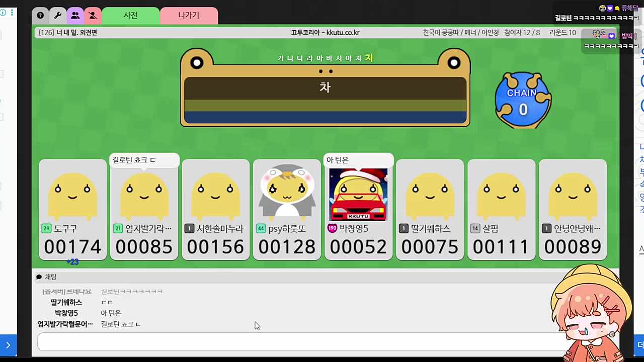Click level 21 badge of 엄지발가락
The height and width of the screenshot is (362, 644).
point(118,229)
